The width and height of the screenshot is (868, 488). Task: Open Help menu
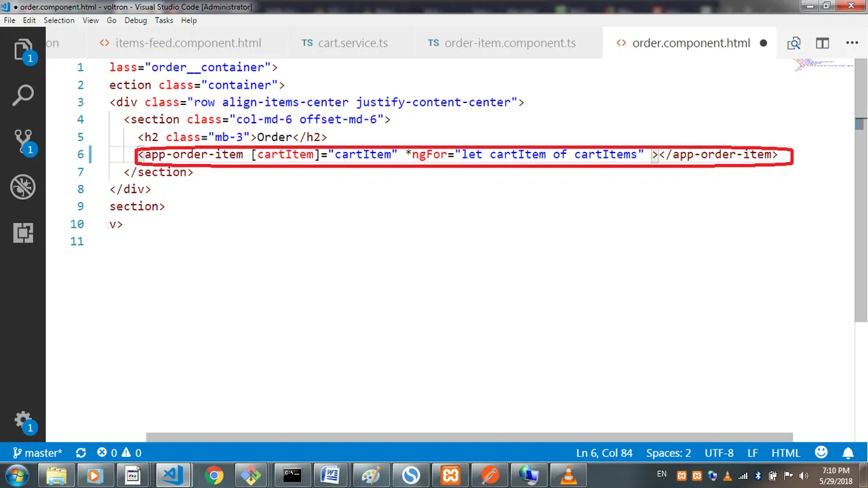tap(189, 20)
